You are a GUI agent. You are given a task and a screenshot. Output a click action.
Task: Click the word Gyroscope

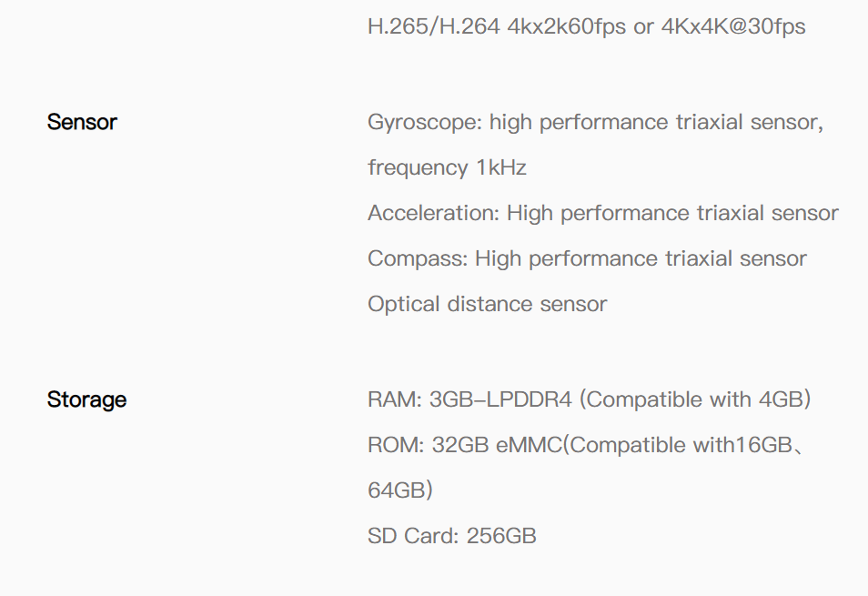point(422,122)
